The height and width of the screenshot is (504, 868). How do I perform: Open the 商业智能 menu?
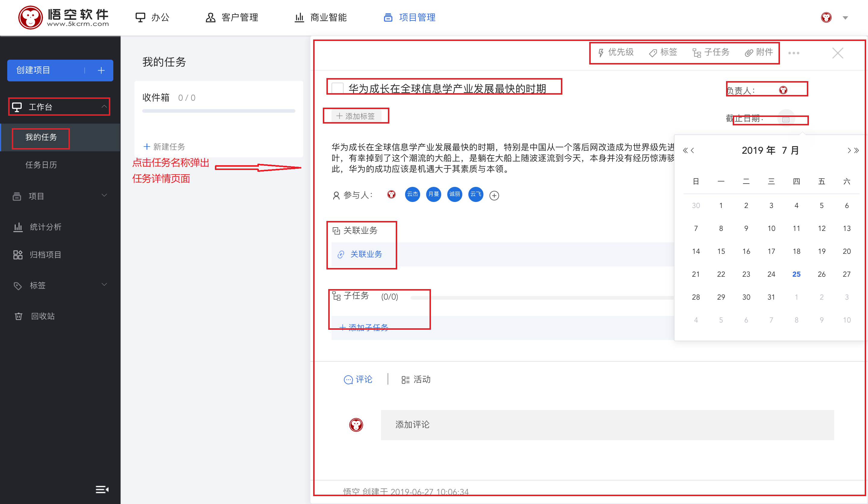(x=321, y=17)
